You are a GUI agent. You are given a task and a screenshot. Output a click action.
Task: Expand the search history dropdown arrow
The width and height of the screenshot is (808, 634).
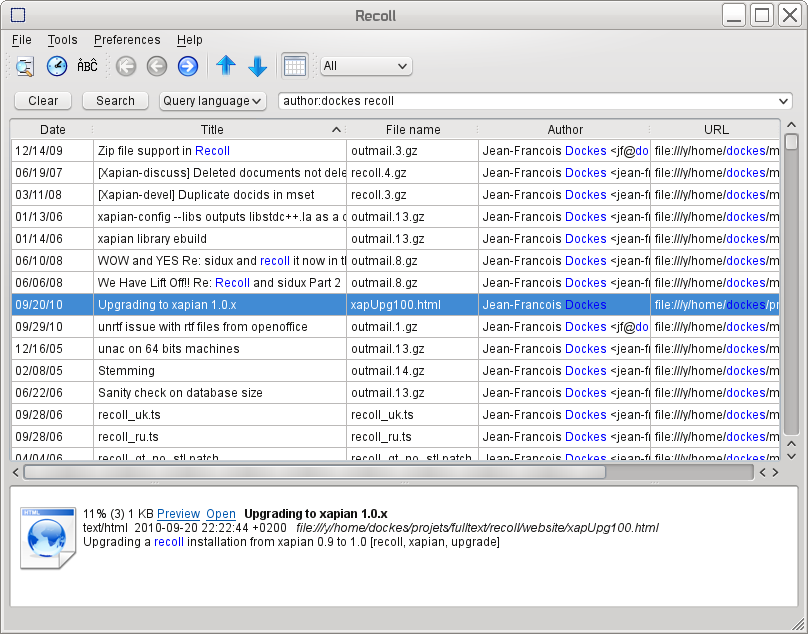782,101
